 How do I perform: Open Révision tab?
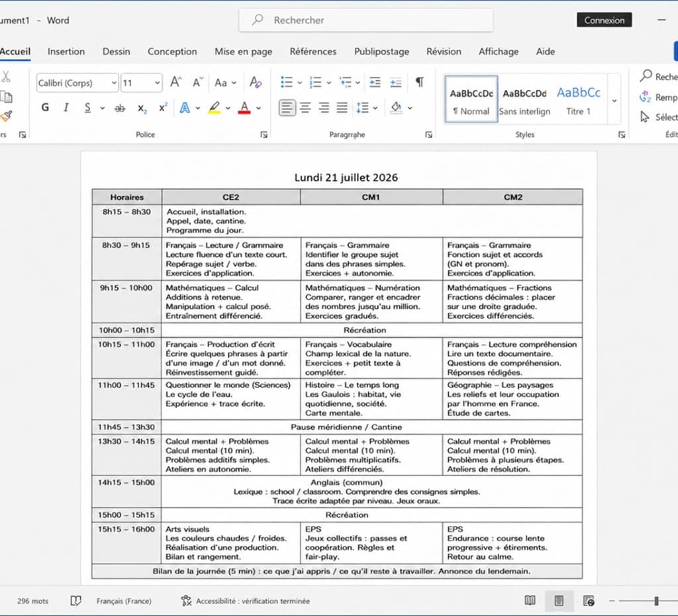(444, 52)
